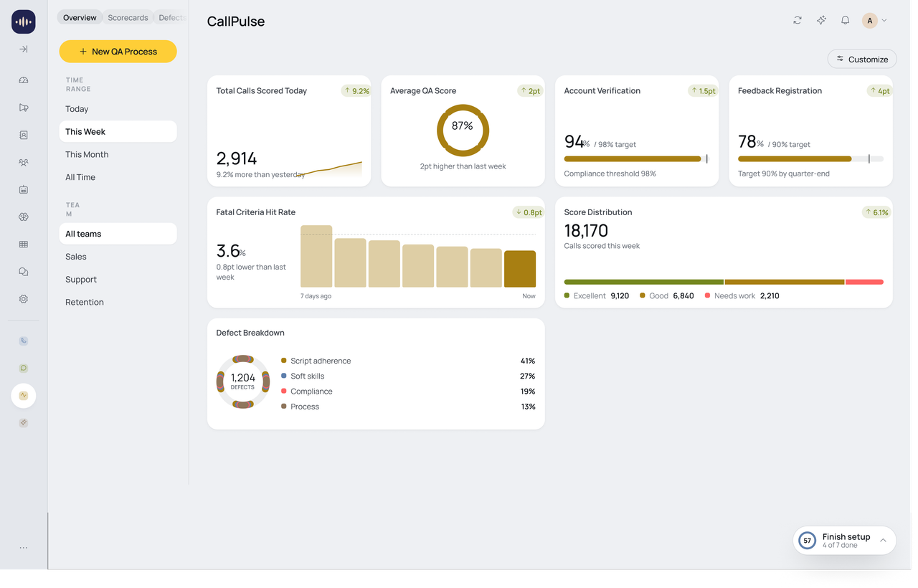The width and height of the screenshot is (918, 588).
Task: Select the All teams filter
Action: (x=118, y=234)
